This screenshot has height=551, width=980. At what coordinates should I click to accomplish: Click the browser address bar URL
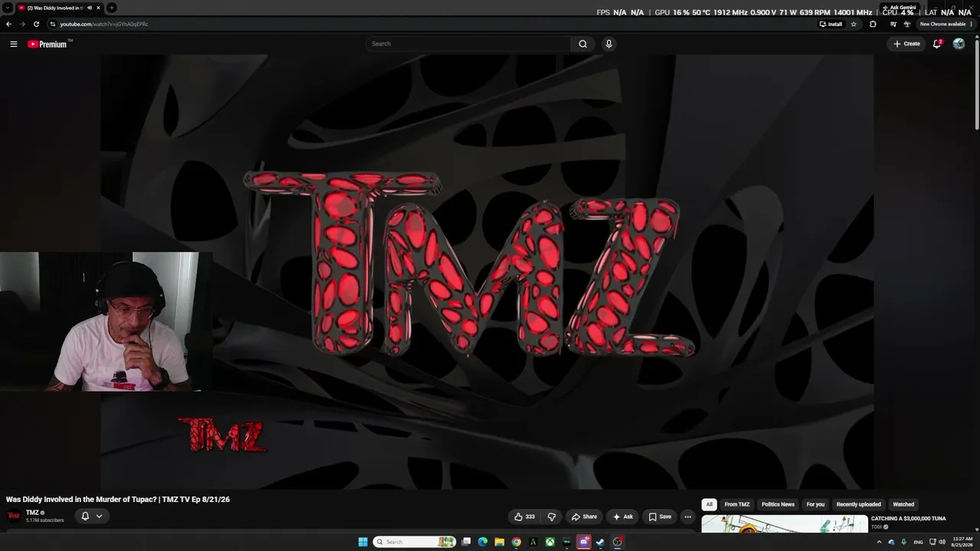(x=104, y=24)
